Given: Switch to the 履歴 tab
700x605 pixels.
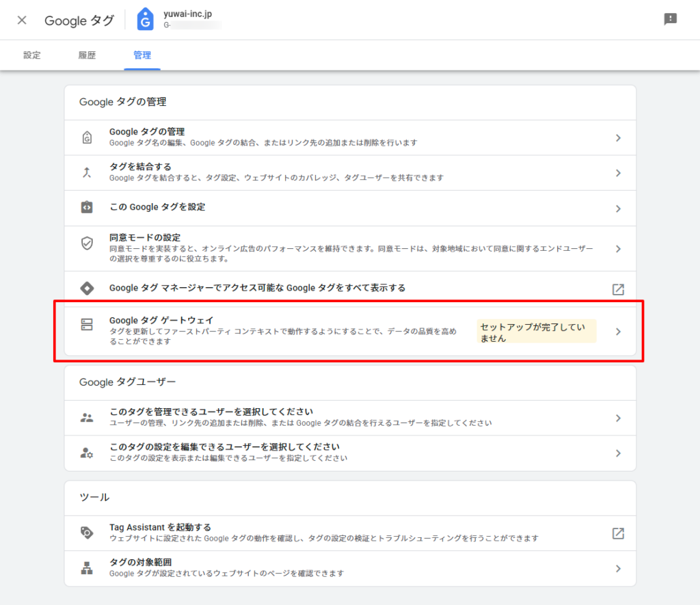Looking at the screenshot, I should (87, 55).
